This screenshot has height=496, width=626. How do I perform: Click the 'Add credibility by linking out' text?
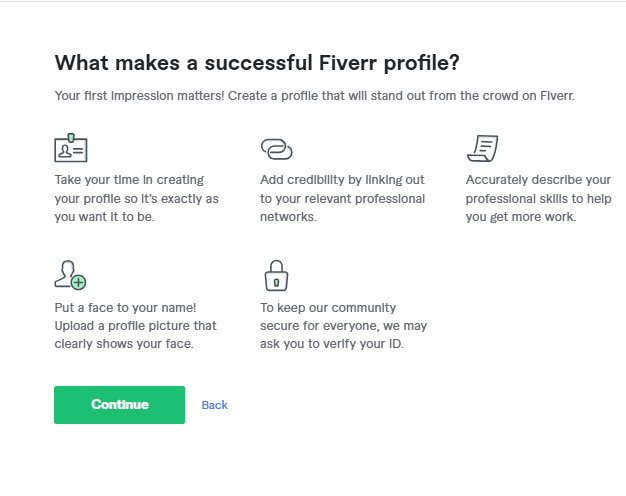point(342,180)
